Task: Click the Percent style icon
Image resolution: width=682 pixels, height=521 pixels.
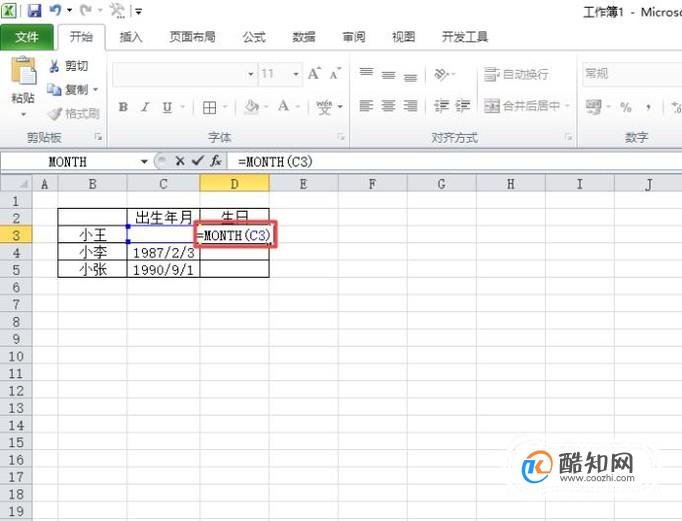Action: click(x=626, y=107)
